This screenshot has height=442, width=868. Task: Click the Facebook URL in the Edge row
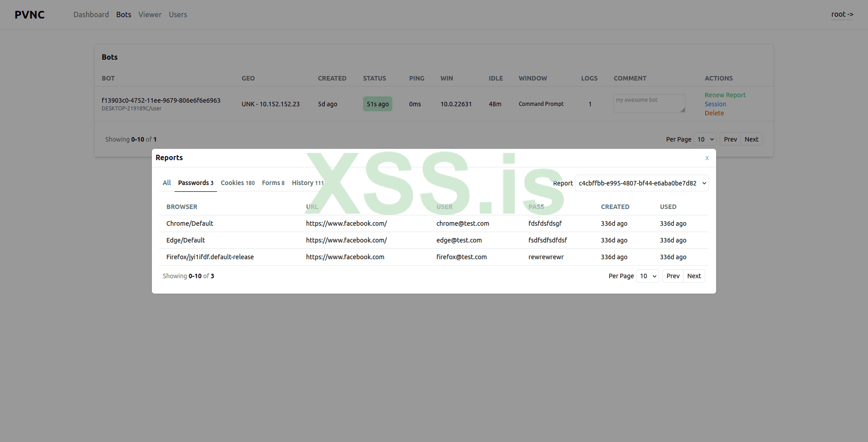pyautogui.click(x=346, y=240)
